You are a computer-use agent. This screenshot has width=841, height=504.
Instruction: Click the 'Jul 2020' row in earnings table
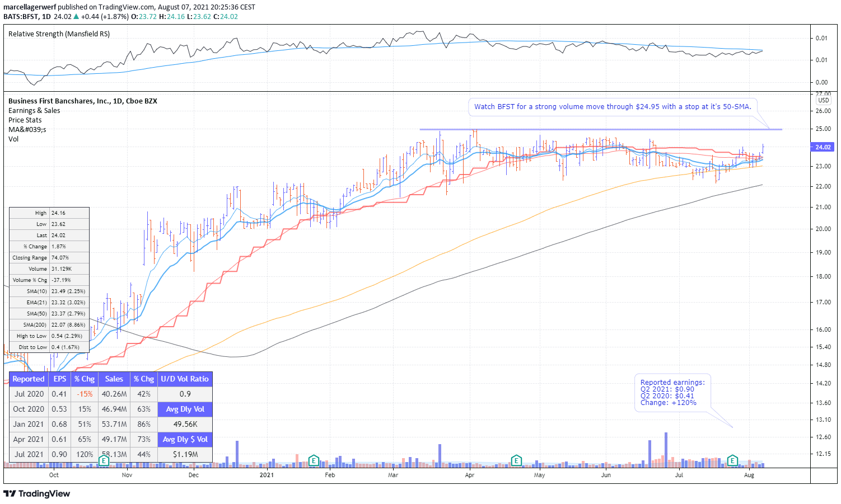coord(83,394)
